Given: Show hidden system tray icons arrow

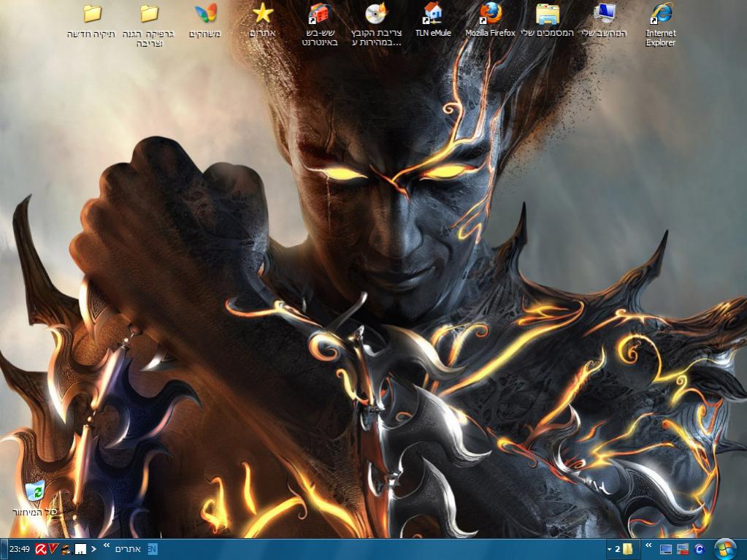Looking at the screenshot, I should tap(93, 549).
